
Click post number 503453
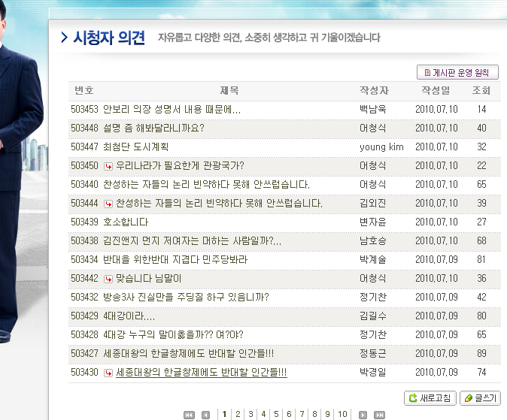(x=84, y=110)
